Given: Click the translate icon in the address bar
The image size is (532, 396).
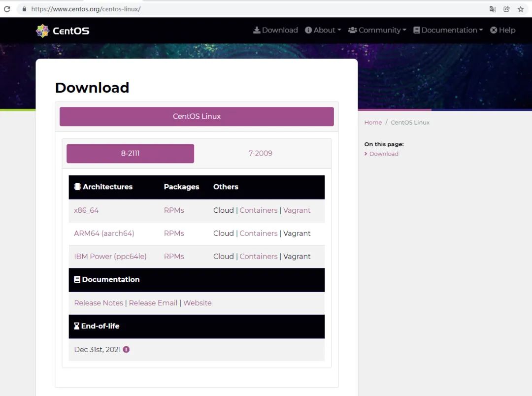Looking at the screenshot, I should coord(493,8).
